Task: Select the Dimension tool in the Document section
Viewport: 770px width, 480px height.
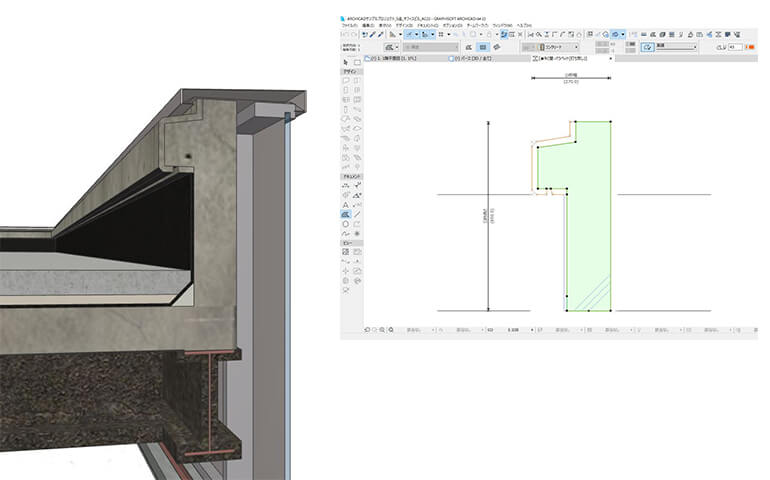Action: coord(346,185)
